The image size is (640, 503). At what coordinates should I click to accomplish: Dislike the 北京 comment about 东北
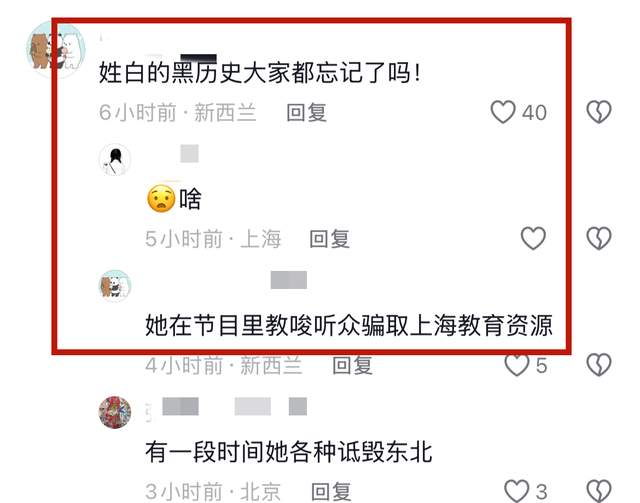tap(599, 491)
